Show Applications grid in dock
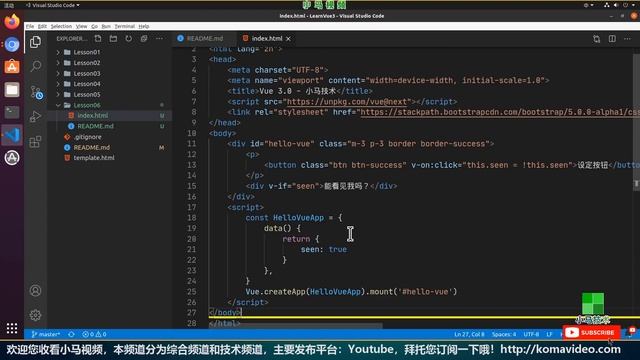The image size is (640, 360). click(12, 328)
